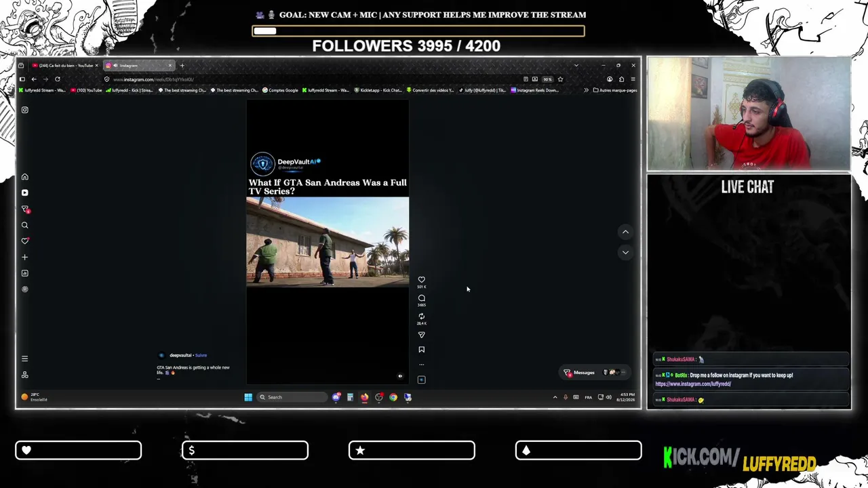Open the browser application menu
The width and height of the screenshot is (868, 488).
[x=633, y=79]
